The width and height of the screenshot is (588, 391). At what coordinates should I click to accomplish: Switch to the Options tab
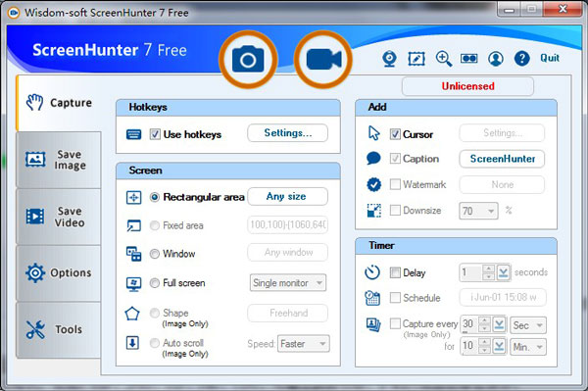[59, 272]
